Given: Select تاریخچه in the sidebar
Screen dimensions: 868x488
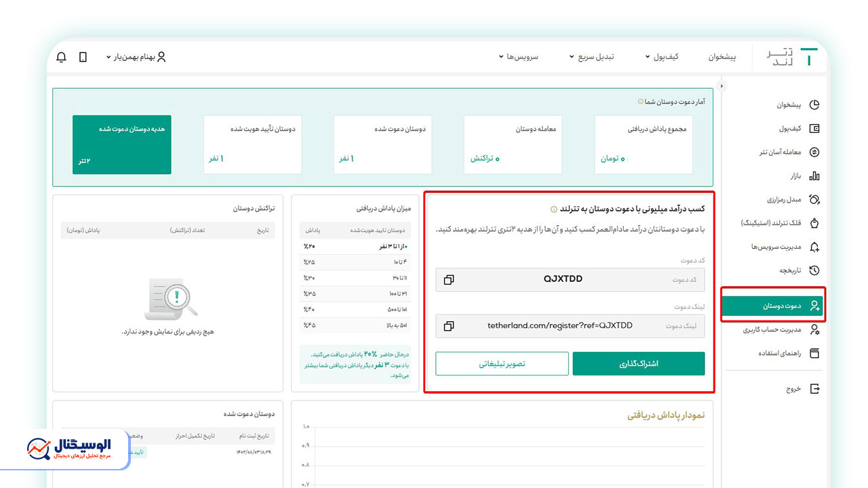Looking at the screenshot, I should click(x=789, y=270).
